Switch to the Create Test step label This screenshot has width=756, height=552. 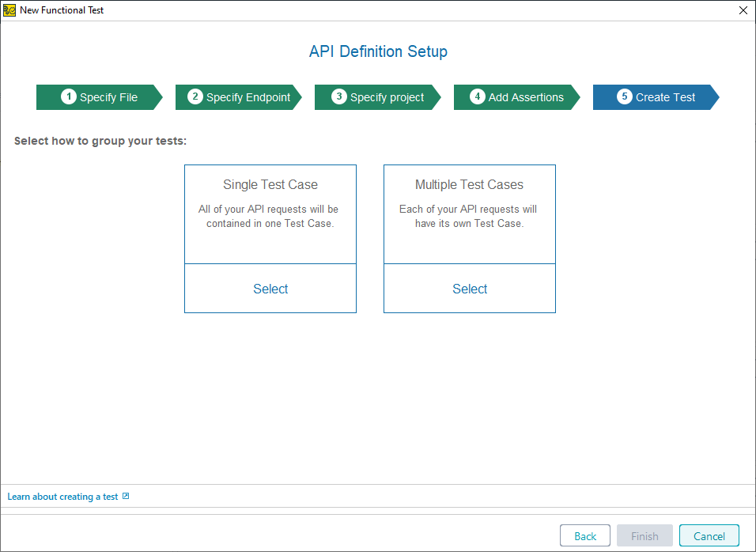pos(665,97)
